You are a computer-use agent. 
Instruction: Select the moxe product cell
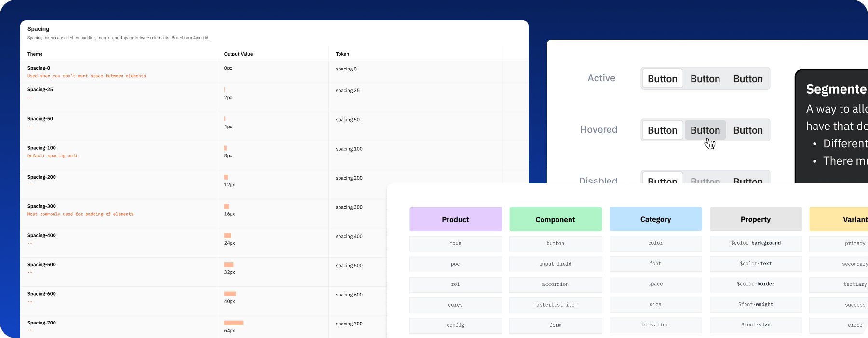[456, 243]
